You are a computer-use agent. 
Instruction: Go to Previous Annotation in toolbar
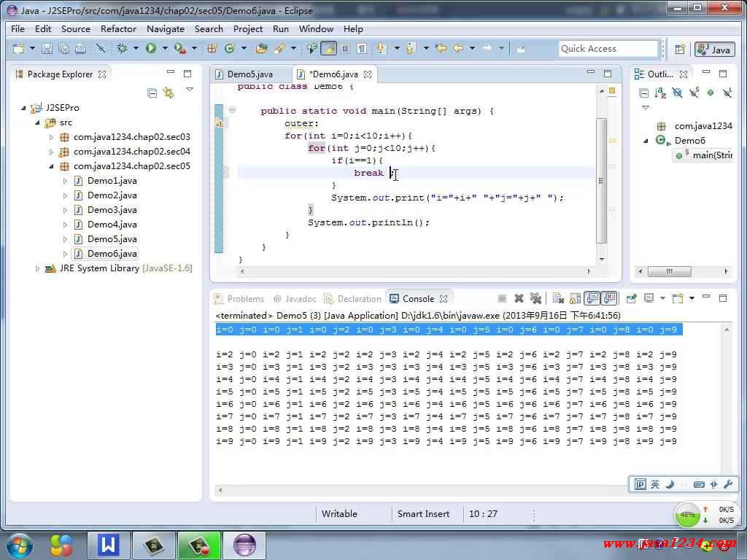click(x=411, y=48)
